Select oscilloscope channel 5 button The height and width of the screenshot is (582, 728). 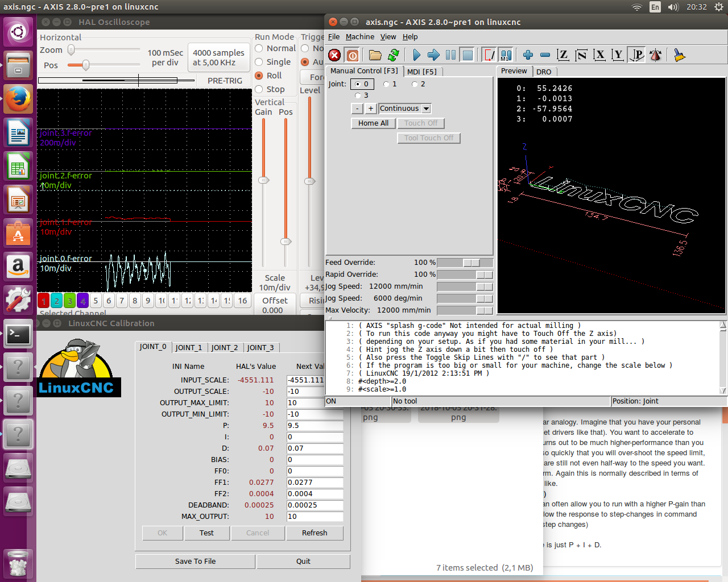pos(96,301)
